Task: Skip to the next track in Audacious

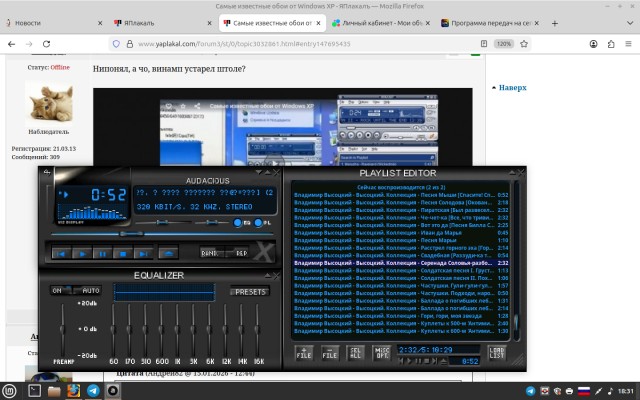Action: tap(143, 253)
